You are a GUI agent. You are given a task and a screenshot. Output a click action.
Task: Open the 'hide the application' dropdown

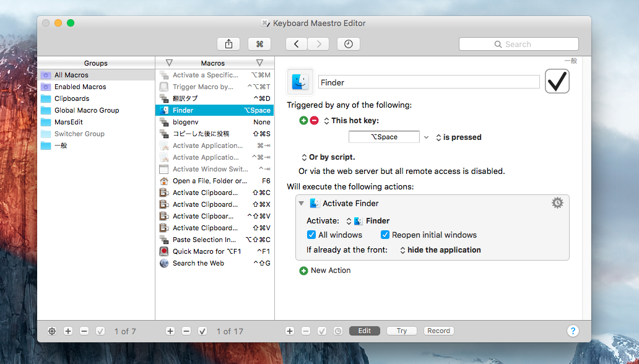[x=440, y=250]
